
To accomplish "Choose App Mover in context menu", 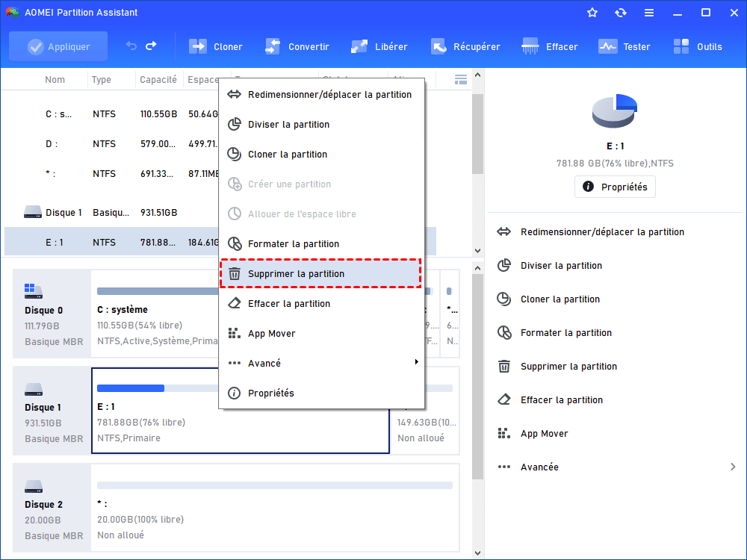I will coord(321,333).
